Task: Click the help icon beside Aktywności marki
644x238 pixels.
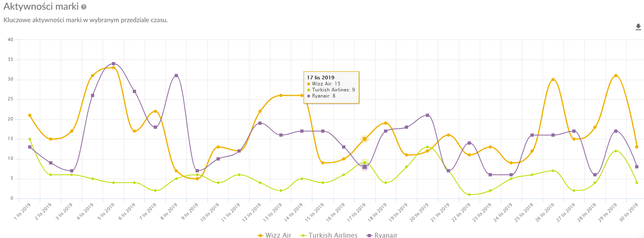Action: (x=84, y=7)
